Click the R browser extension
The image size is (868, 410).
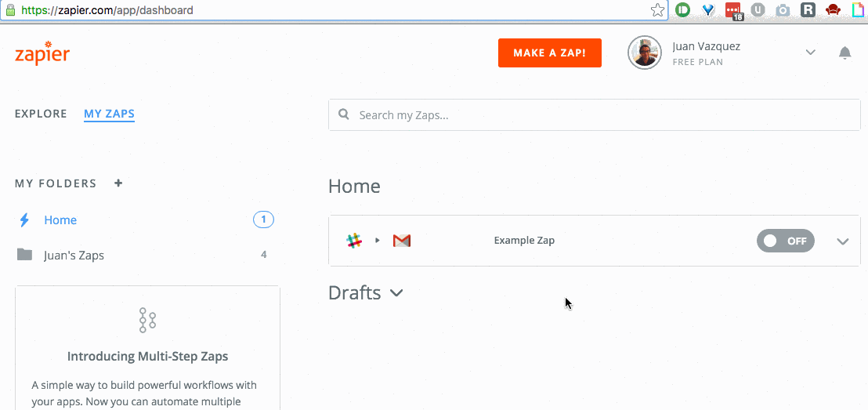[808, 10]
